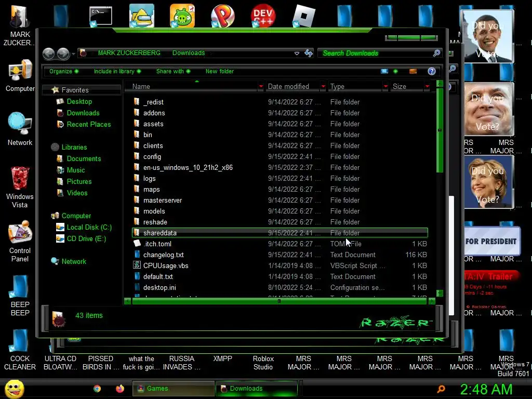
Task: Click the 2:48 AM taskbar clock
Action: point(486,389)
